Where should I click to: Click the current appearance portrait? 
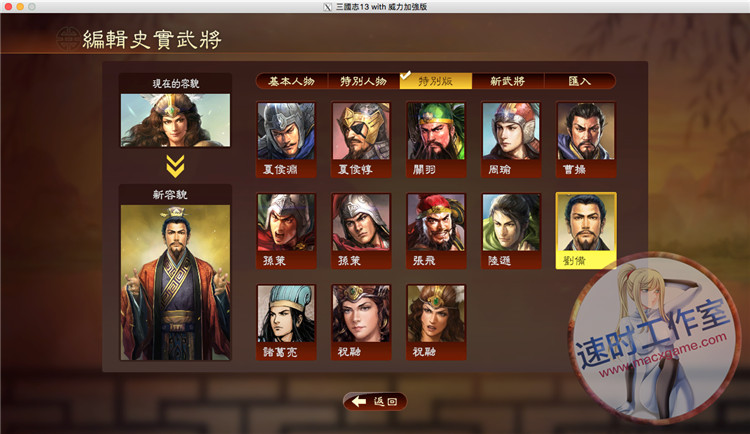[x=175, y=120]
